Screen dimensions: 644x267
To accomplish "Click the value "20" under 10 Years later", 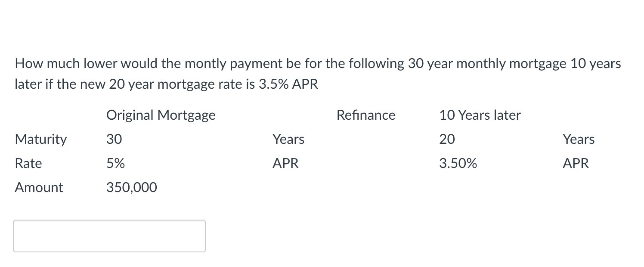I will pyautogui.click(x=446, y=139).
